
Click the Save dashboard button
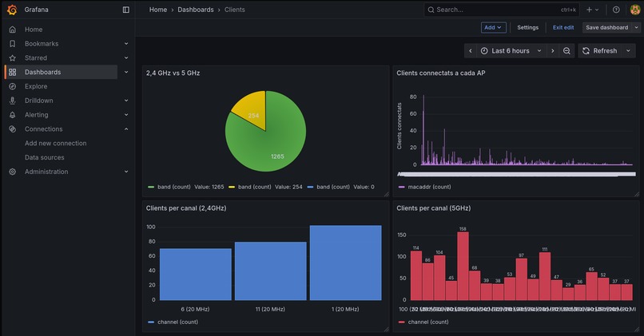pos(607,27)
